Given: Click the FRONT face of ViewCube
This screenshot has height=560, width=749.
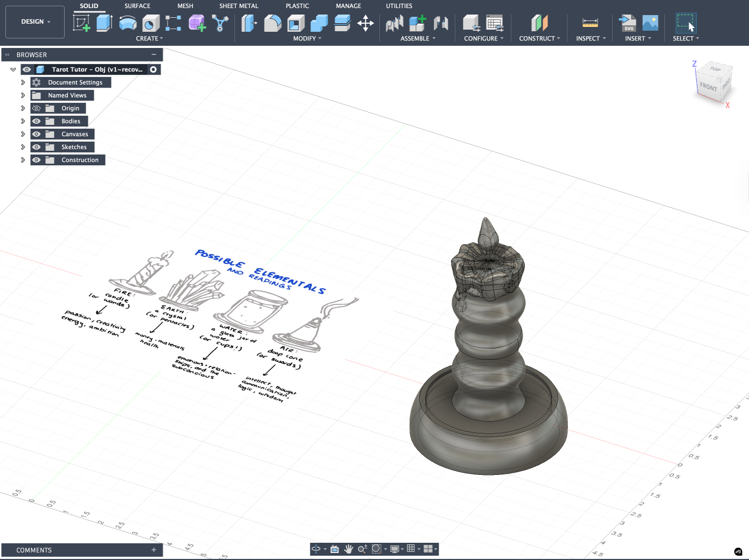Looking at the screenshot, I should click(708, 87).
